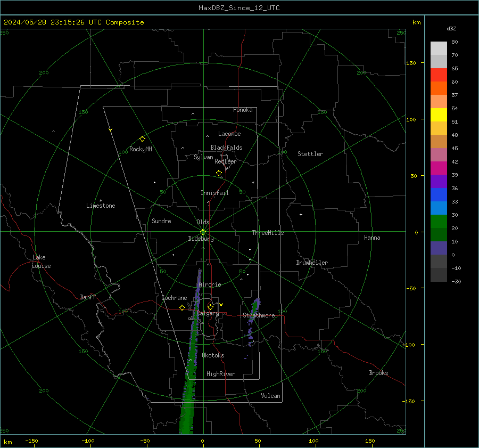Click the Brooks label
The width and height of the screenshot is (479, 448).
click(378, 373)
